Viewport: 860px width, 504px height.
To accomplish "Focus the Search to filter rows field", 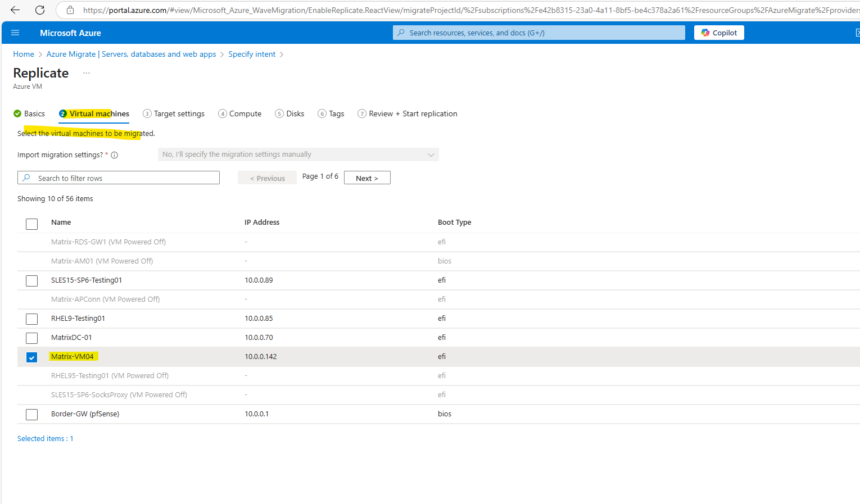I will coord(119,178).
